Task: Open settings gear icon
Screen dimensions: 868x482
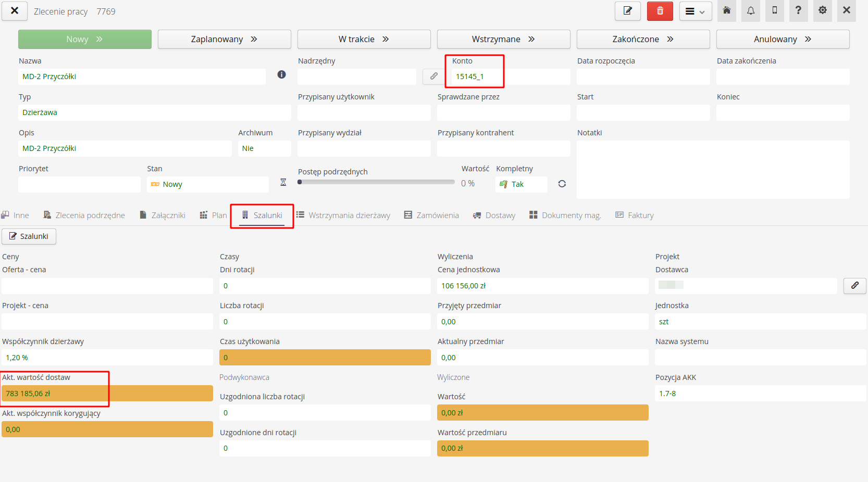Action: [x=822, y=11]
